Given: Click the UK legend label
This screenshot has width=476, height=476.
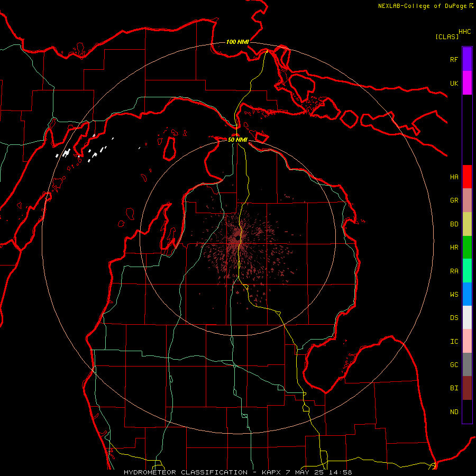Looking at the screenshot, I should (454, 83).
